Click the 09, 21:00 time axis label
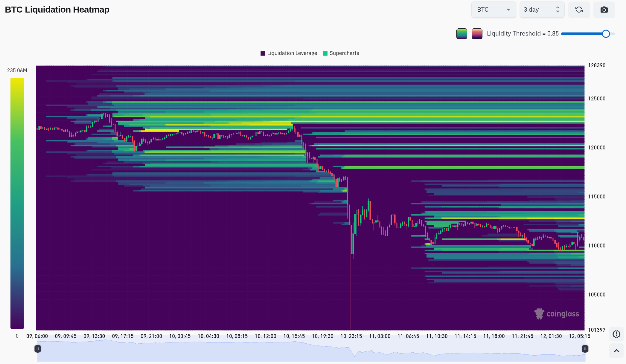 click(151, 336)
